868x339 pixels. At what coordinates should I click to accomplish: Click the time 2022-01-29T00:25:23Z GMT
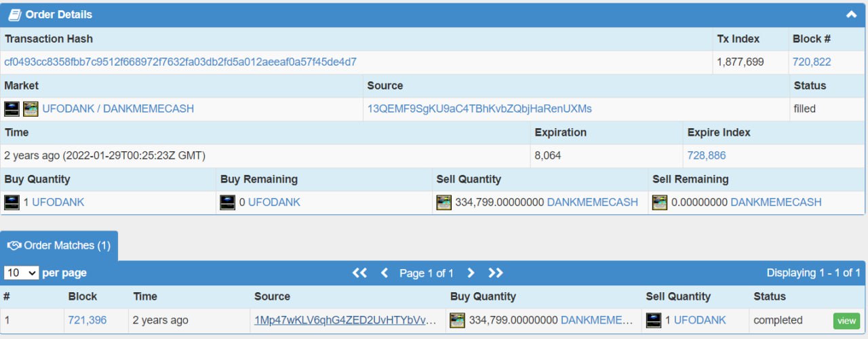click(x=134, y=155)
